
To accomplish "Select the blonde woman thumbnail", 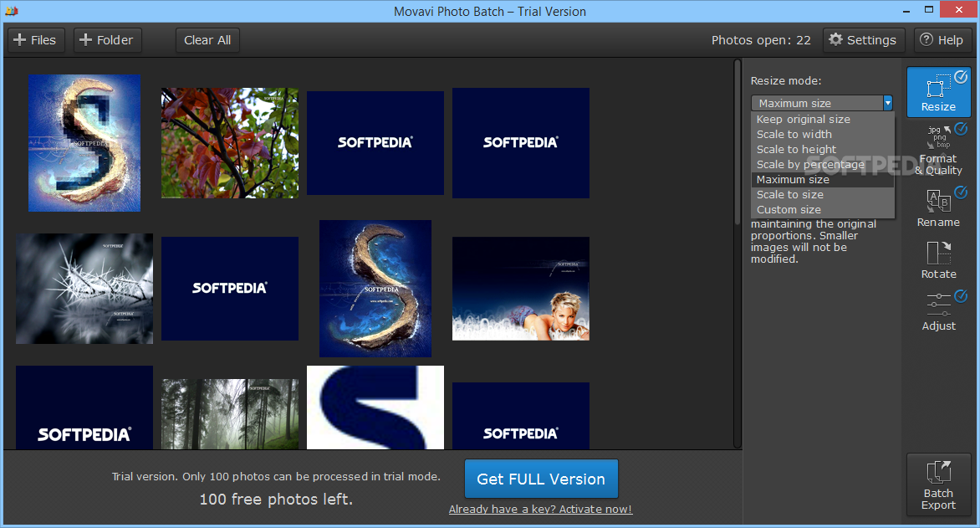I will (x=521, y=289).
